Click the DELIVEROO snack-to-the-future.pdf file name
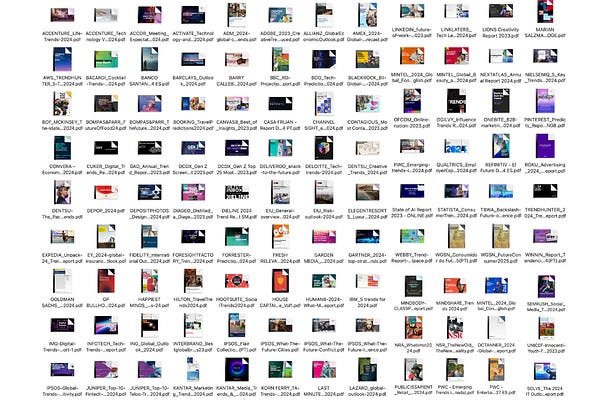This screenshot has width=600, height=400. 280,170
